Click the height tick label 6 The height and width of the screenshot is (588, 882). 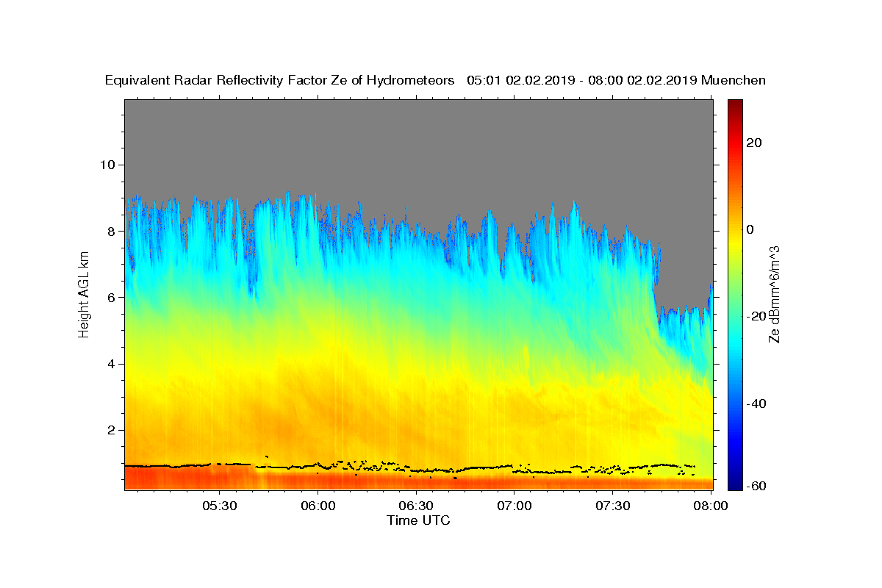pyautogui.click(x=113, y=297)
